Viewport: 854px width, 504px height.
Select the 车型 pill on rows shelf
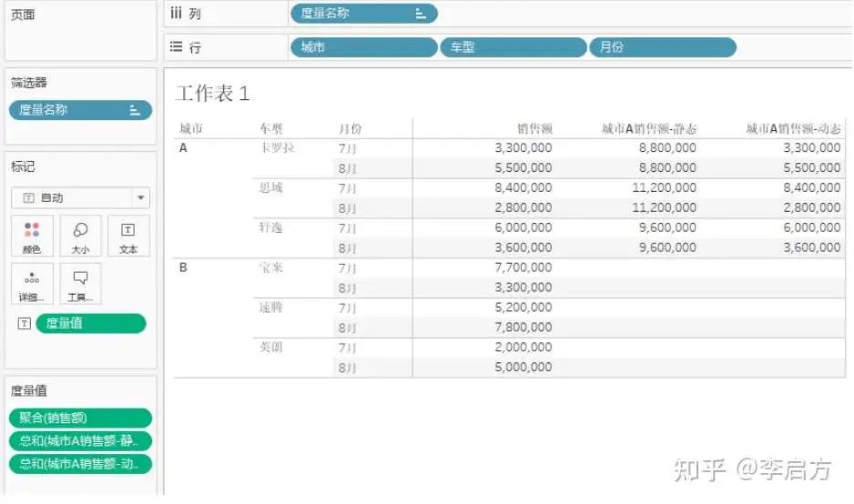[x=513, y=47]
